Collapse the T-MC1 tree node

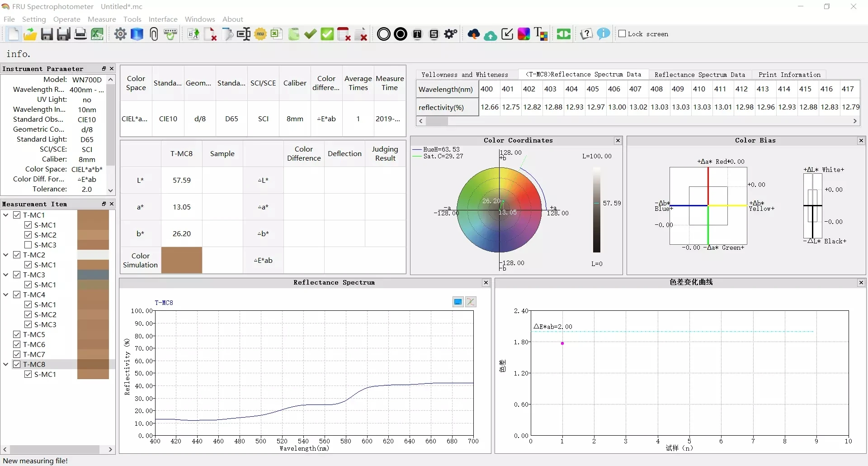point(6,215)
